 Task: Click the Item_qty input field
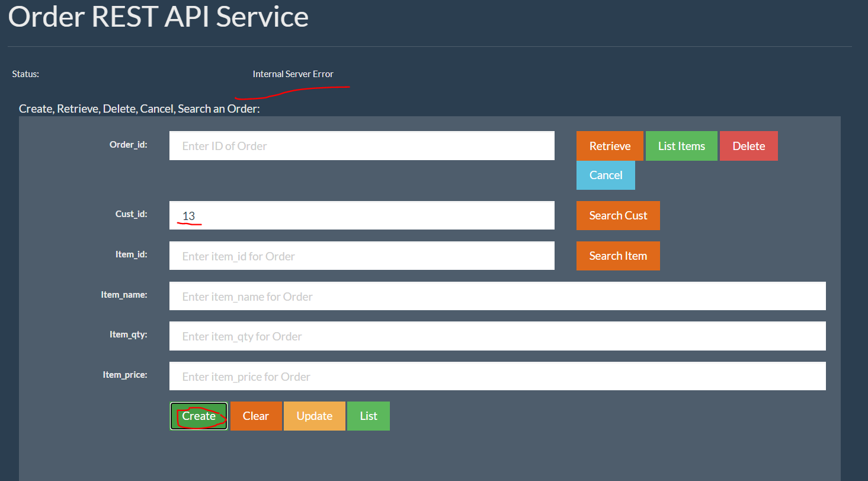pos(497,336)
